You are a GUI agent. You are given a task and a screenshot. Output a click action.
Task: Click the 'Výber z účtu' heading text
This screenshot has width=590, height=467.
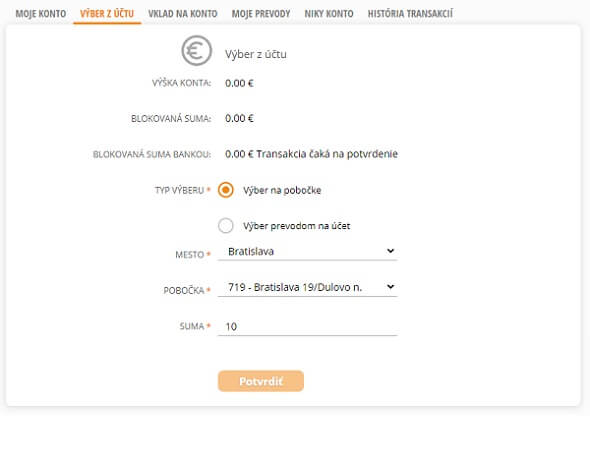point(256,54)
